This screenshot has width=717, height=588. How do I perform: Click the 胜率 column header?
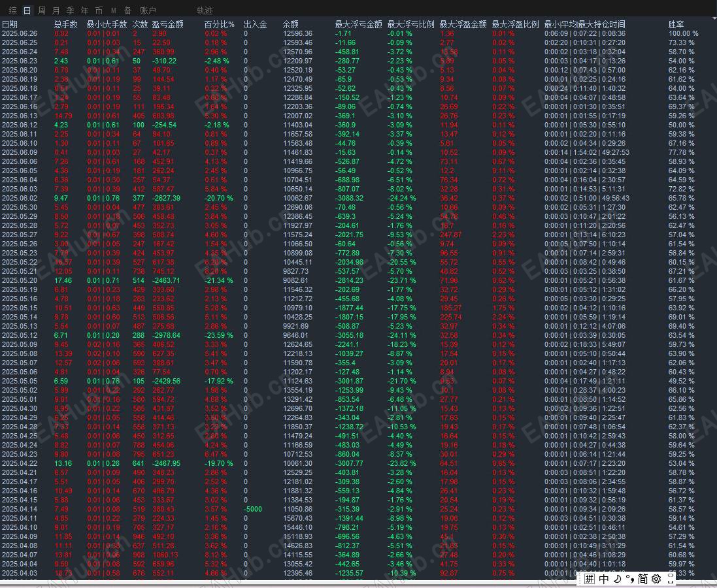coord(676,24)
